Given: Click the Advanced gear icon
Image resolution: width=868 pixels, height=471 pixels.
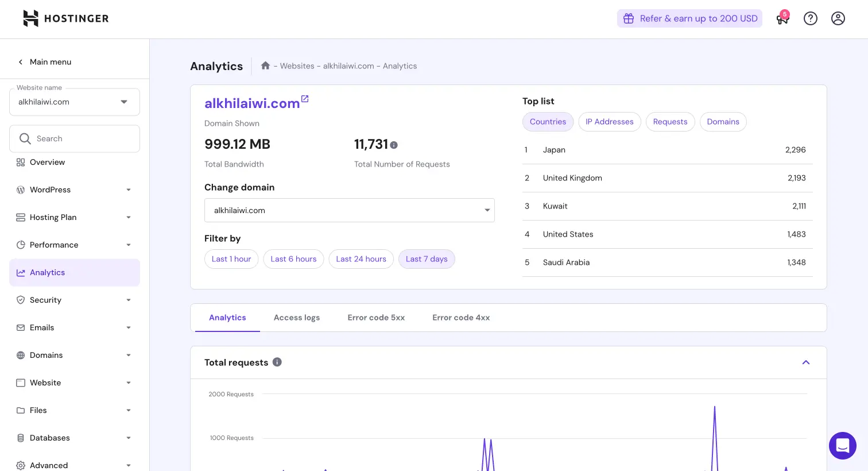Looking at the screenshot, I should pos(21,465).
